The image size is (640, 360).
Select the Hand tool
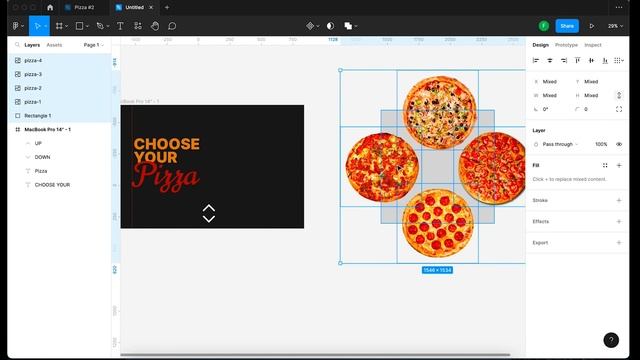click(x=155, y=26)
